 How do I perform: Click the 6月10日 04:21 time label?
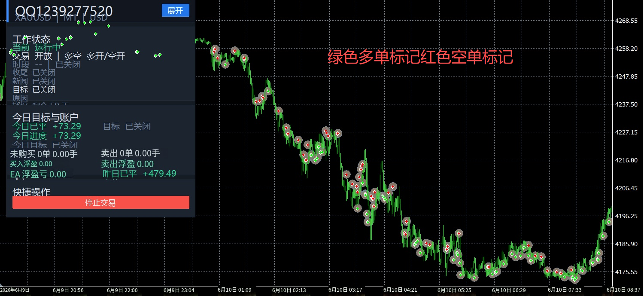coord(401,291)
